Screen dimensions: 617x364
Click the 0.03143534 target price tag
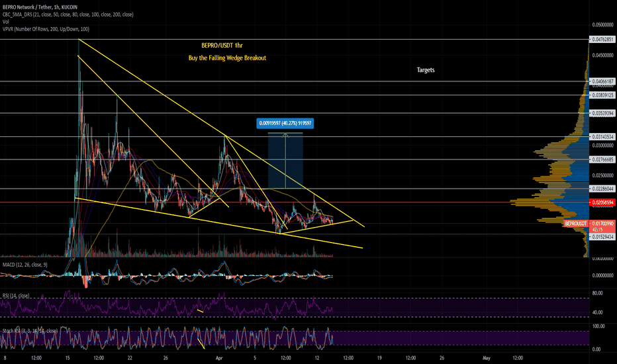[602, 137]
